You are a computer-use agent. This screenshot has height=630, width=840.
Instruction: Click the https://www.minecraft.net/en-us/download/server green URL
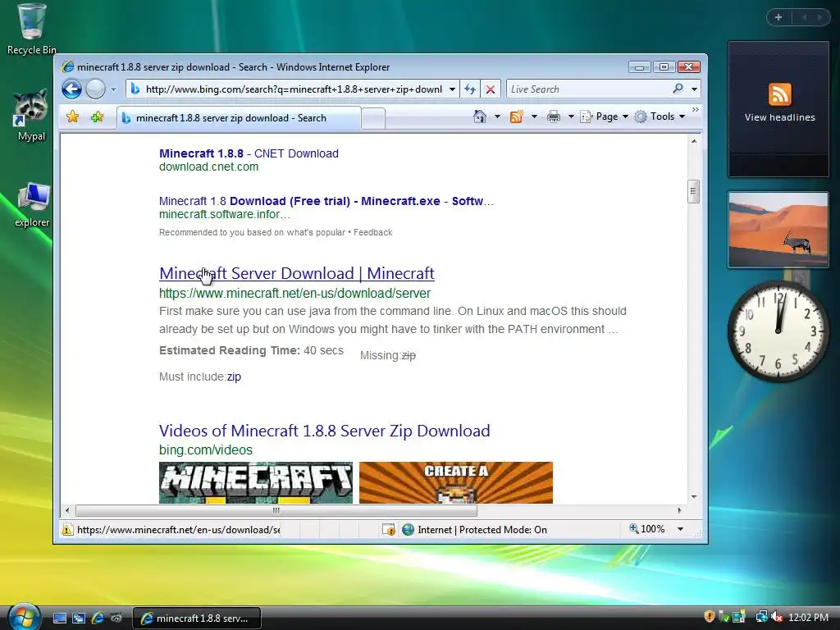tap(294, 293)
